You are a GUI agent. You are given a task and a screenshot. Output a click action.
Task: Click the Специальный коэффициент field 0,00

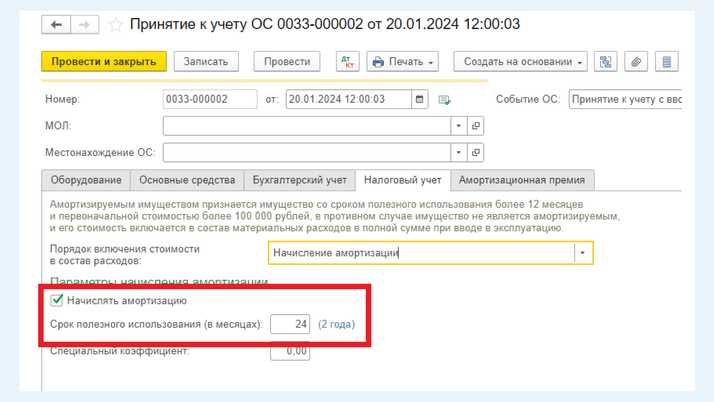[x=290, y=351]
